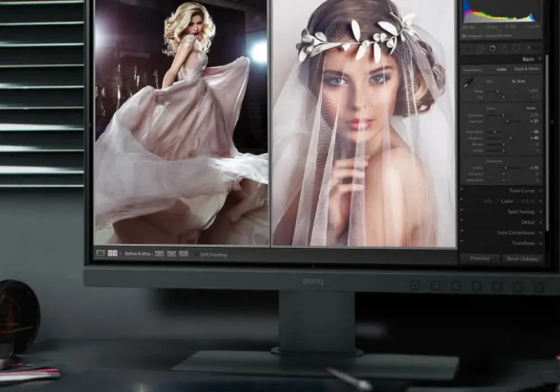Switch to Loupe view icon in toolbar
560x392 pixels.
pyautogui.click(x=101, y=253)
